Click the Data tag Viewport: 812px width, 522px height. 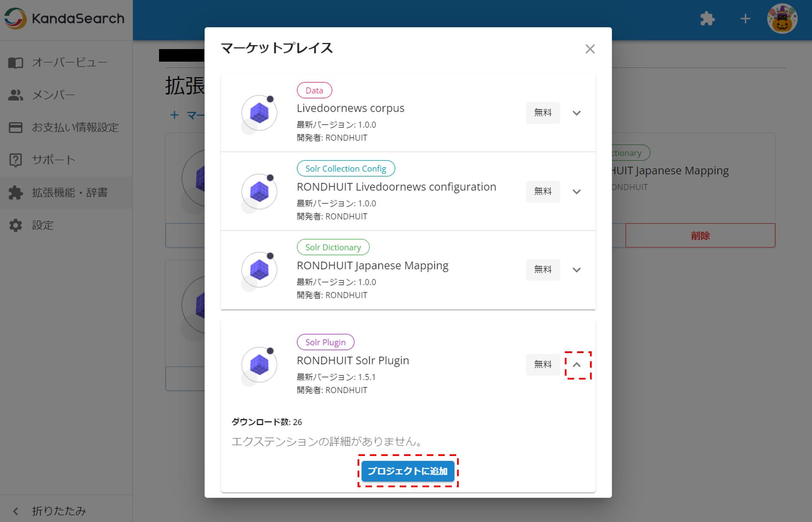pos(314,90)
